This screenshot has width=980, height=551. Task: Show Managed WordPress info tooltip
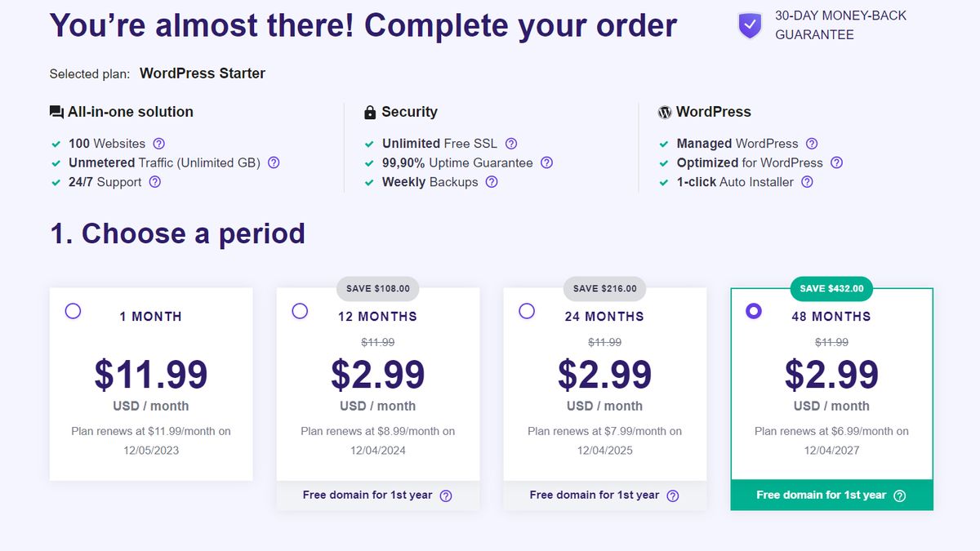pos(812,144)
